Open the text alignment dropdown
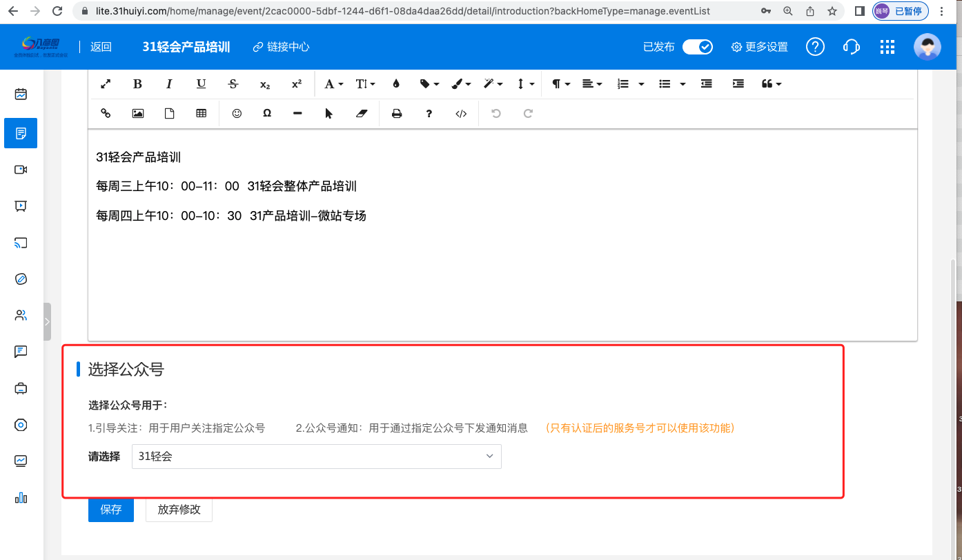This screenshot has width=962, height=560. [592, 83]
